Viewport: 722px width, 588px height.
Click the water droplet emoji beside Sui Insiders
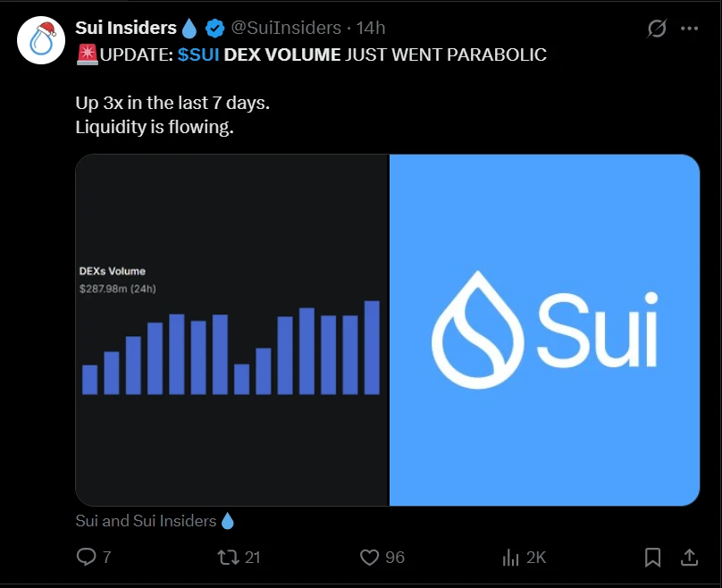click(189, 28)
